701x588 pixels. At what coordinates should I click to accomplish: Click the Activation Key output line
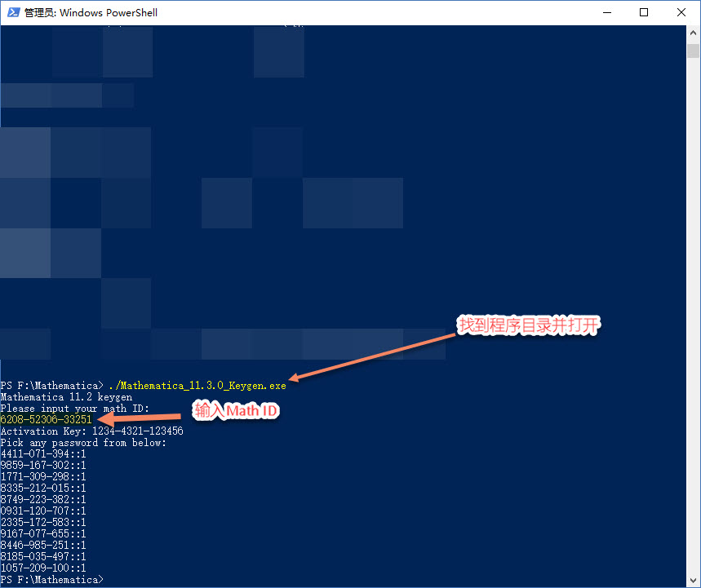(x=91, y=431)
